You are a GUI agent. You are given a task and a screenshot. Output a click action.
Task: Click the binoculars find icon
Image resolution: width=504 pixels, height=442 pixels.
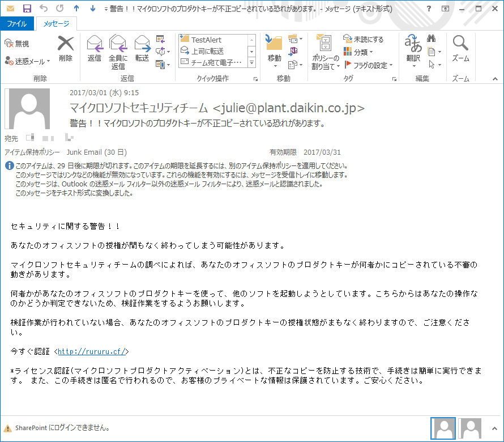tap(432, 39)
